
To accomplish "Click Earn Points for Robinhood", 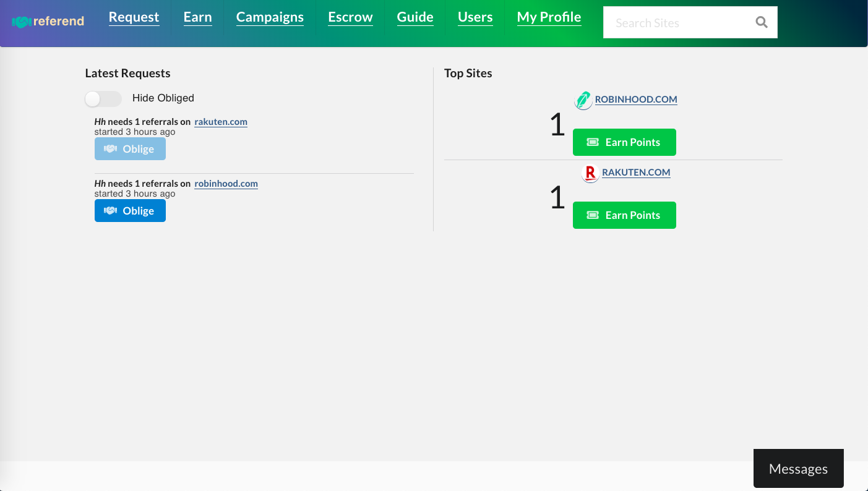I will [x=624, y=142].
